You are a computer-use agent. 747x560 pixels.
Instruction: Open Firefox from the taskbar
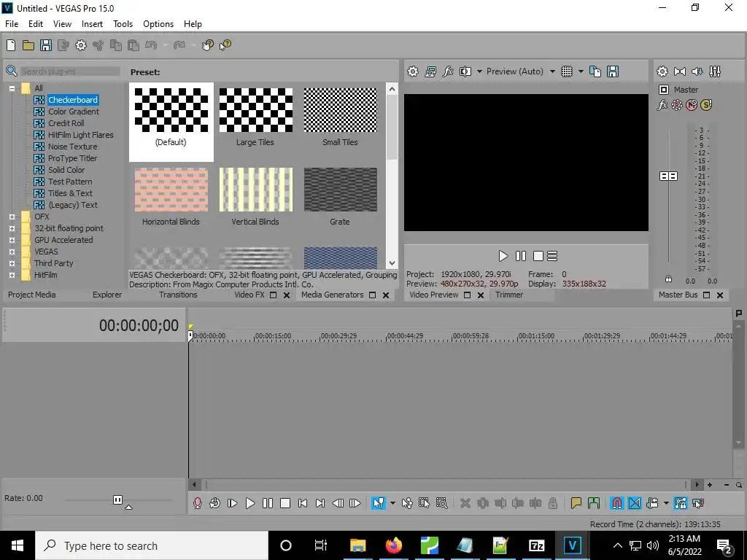[x=393, y=545]
